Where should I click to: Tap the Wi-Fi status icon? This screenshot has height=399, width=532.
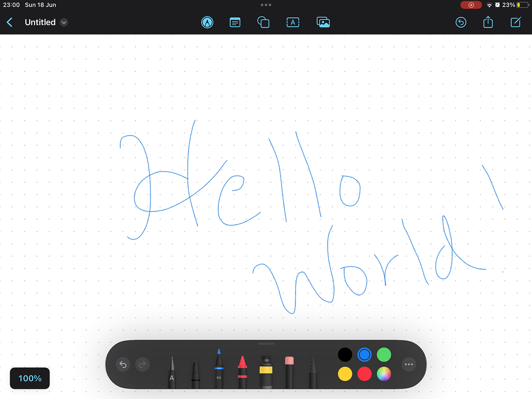point(489,5)
